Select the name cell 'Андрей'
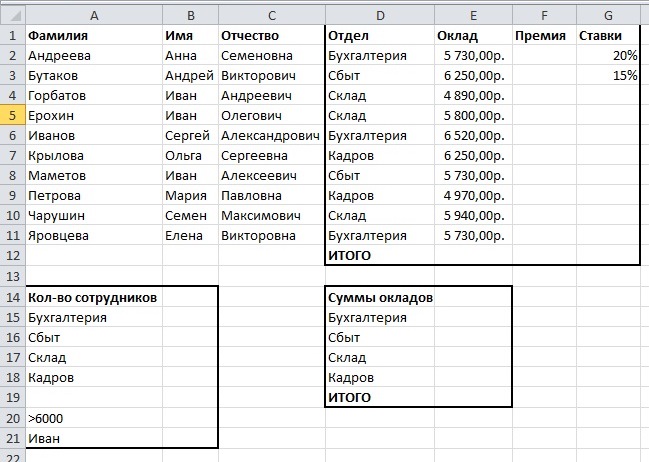The image size is (649, 462). [x=190, y=75]
